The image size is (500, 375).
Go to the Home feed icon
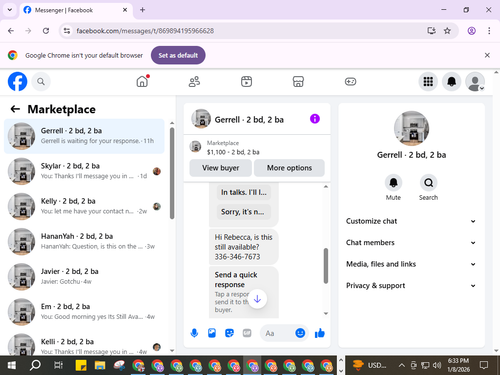[x=143, y=81]
